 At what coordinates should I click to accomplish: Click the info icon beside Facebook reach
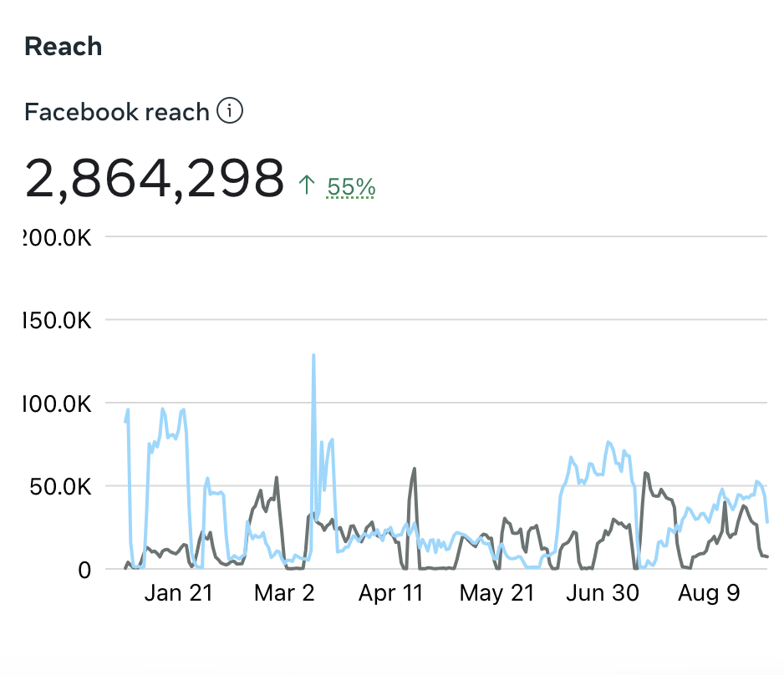pos(230,110)
